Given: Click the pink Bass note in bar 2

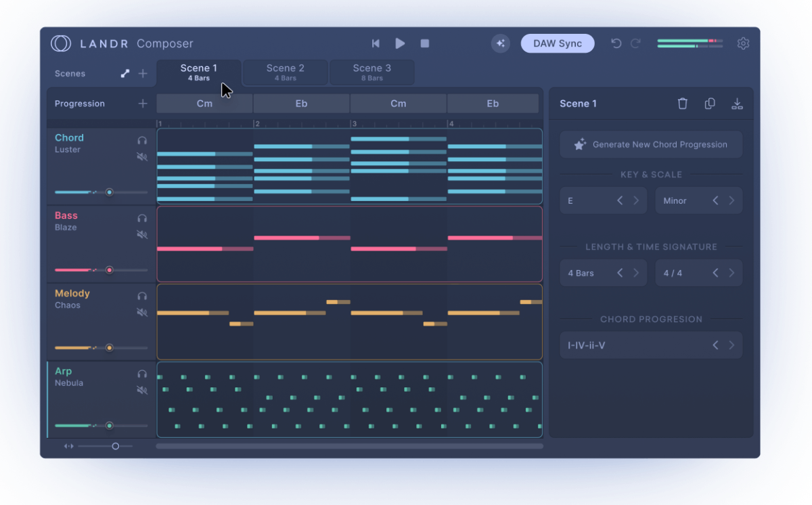Looking at the screenshot, I should (x=302, y=238).
